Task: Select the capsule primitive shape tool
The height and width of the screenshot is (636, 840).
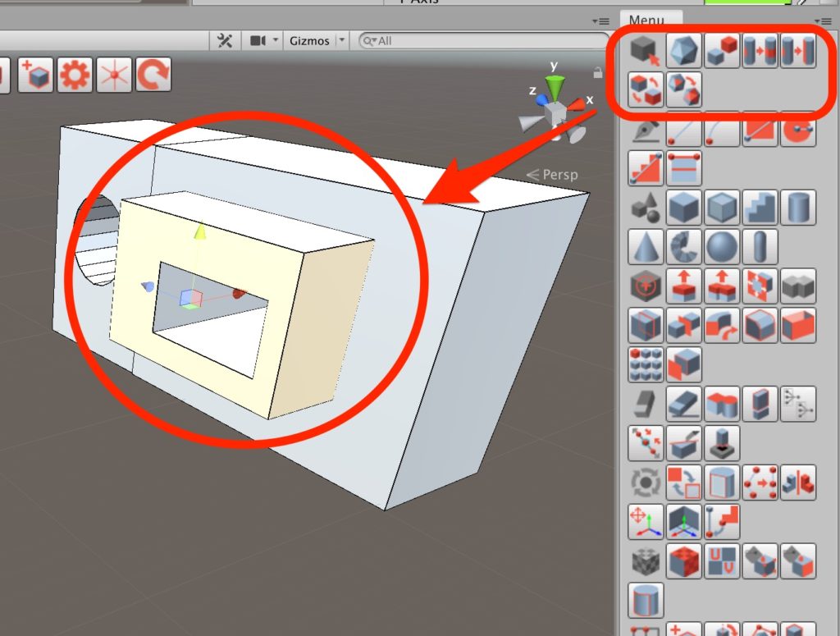Action: click(760, 245)
